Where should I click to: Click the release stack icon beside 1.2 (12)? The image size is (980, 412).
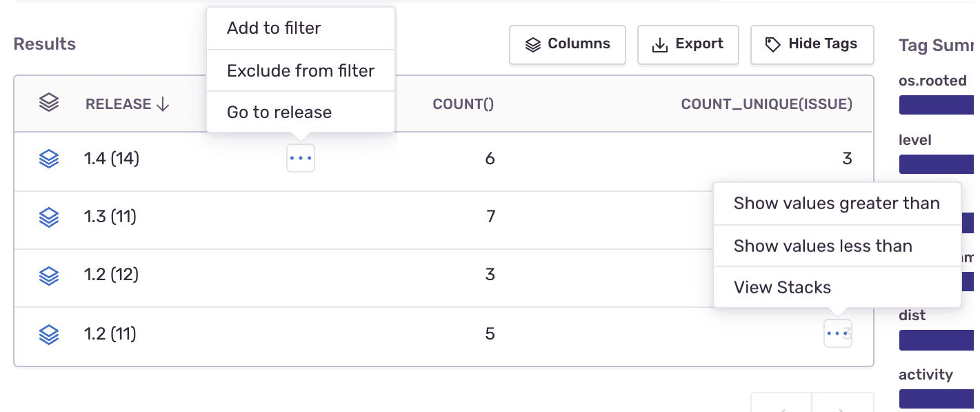tap(48, 274)
